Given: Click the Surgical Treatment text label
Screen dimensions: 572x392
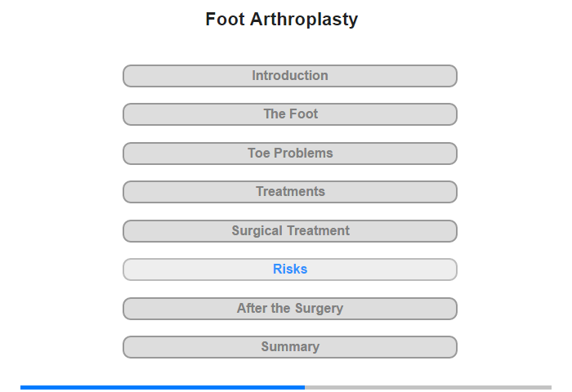Looking at the screenshot, I should coord(290,231).
